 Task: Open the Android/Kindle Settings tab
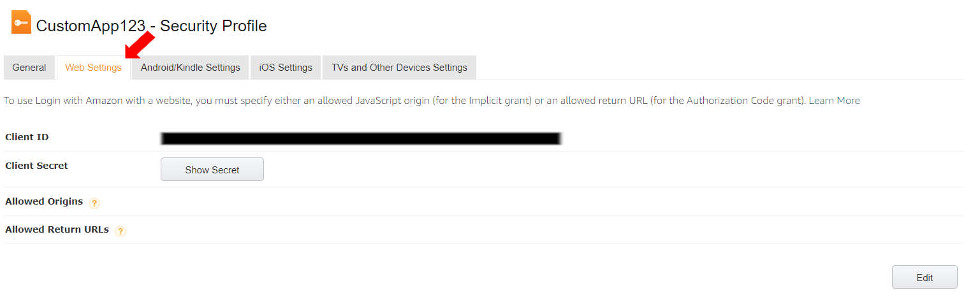190,68
